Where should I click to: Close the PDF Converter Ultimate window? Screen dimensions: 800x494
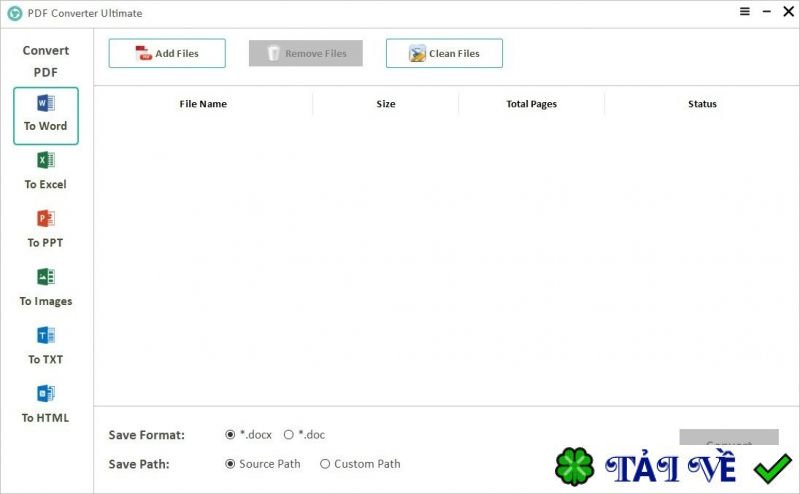pyautogui.click(x=788, y=11)
